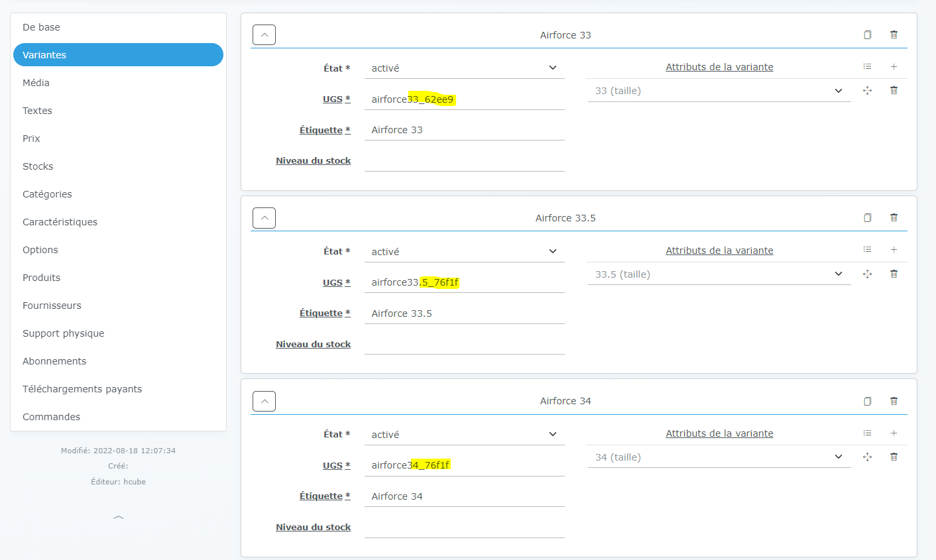The image size is (936, 560).
Task: Click move handle of 33.5 (taille) attribute
Action: (x=867, y=274)
